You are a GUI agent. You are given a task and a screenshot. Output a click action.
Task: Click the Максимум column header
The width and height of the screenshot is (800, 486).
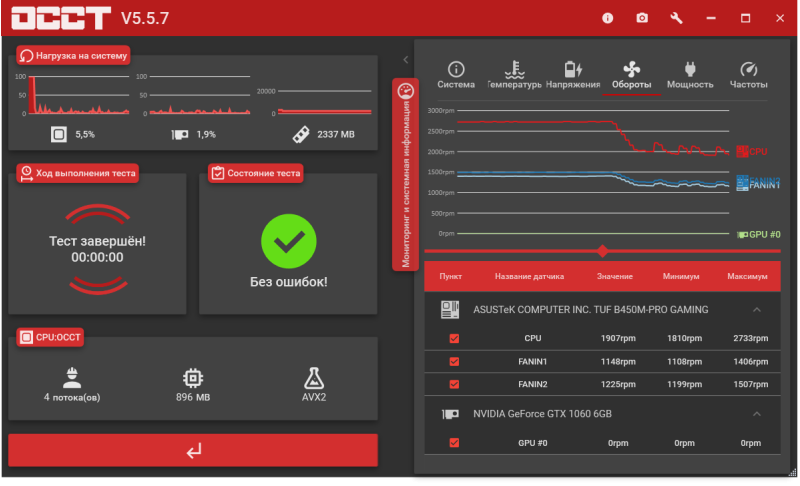tap(747, 276)
